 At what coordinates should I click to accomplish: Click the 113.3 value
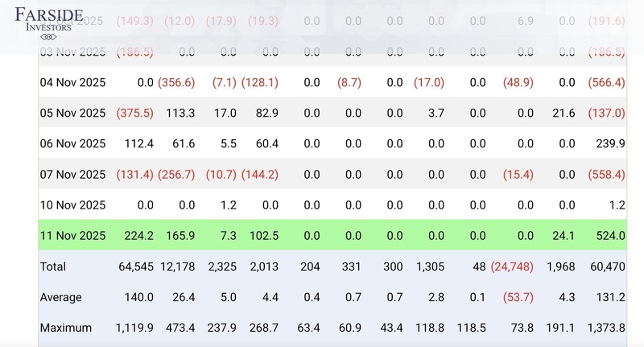(180, 113)
